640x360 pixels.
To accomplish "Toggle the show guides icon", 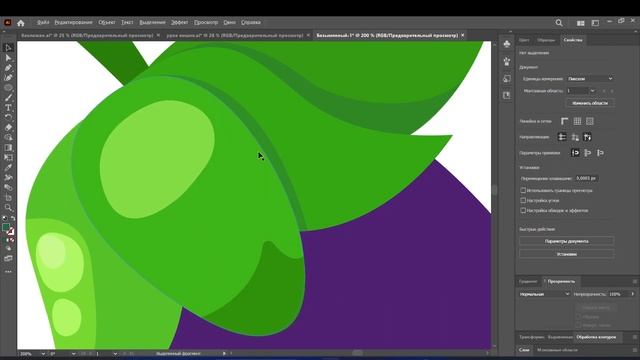I will 562,137.
